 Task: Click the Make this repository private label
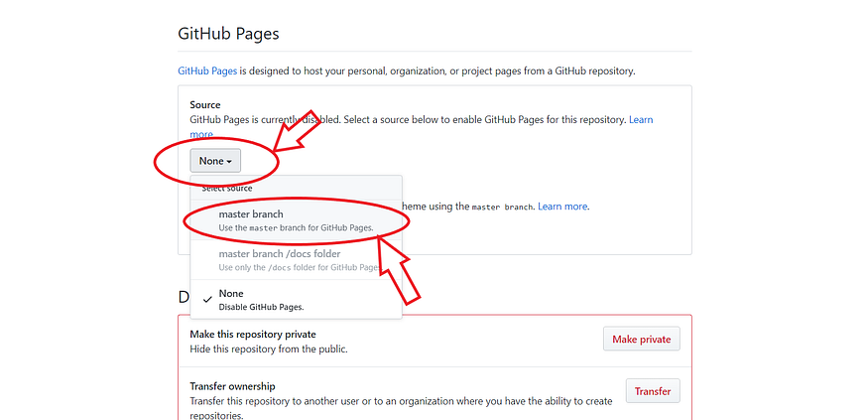pos(252,335)
